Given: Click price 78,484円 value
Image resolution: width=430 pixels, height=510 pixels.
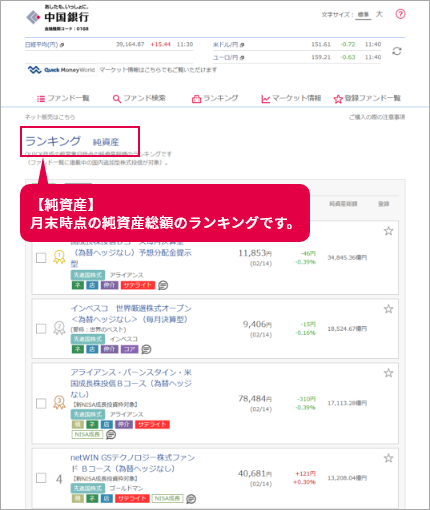Looking at the screenshot, I should click(x=255, y=399).
